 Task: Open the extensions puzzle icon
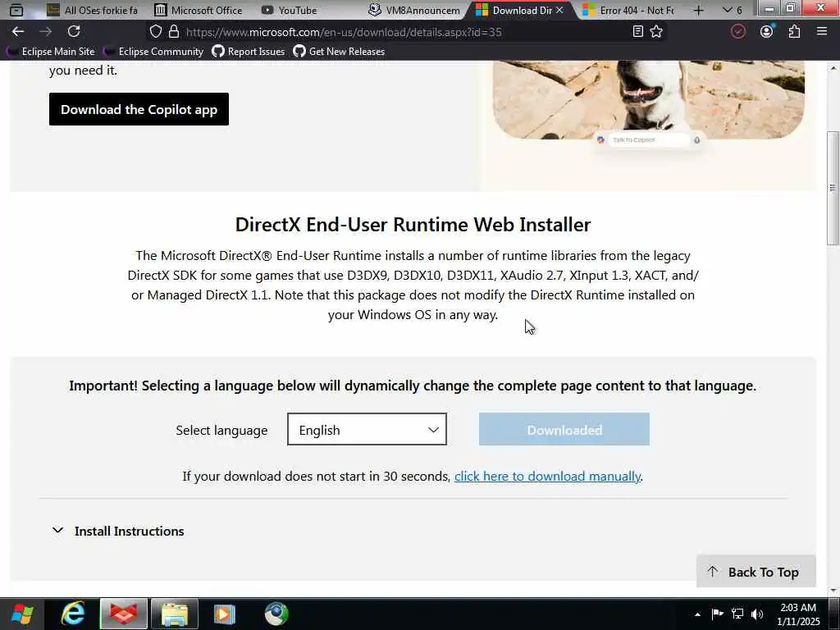coord(794,32)
